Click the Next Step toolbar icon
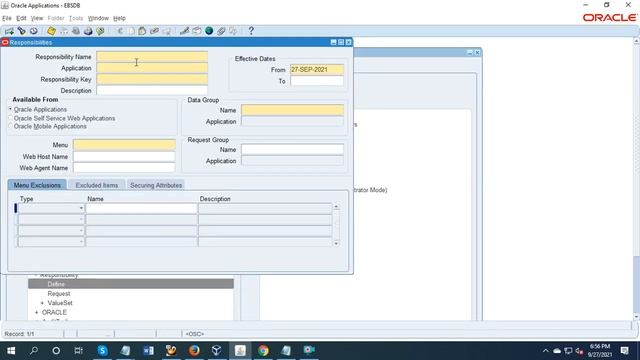Screen dimensions: 640x360 pyautogui.click(x=64, y=31)
